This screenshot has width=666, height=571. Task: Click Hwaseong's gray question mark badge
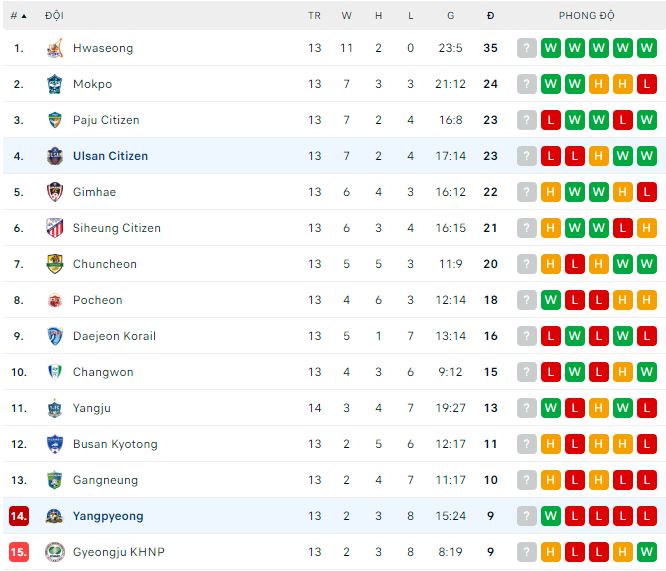click(527, 48)
